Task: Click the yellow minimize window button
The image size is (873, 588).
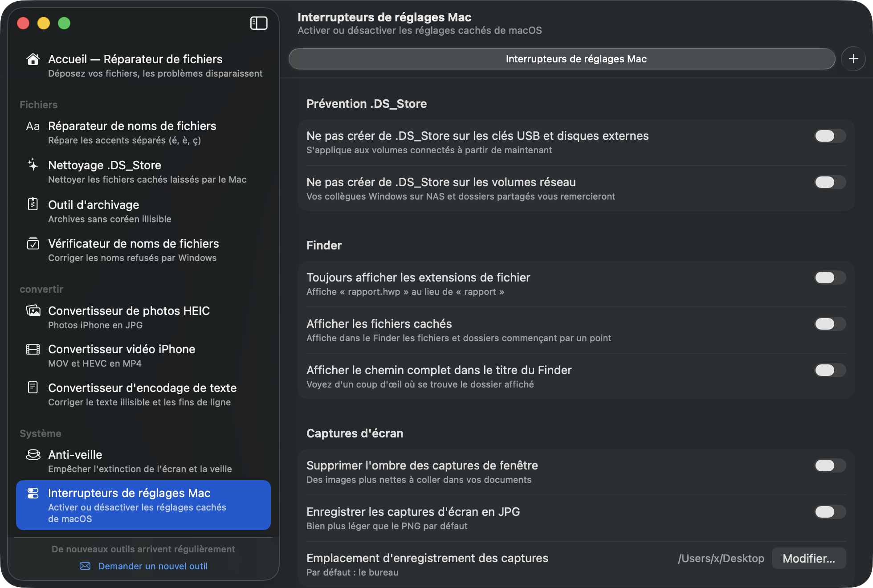Action: (44, 23)
